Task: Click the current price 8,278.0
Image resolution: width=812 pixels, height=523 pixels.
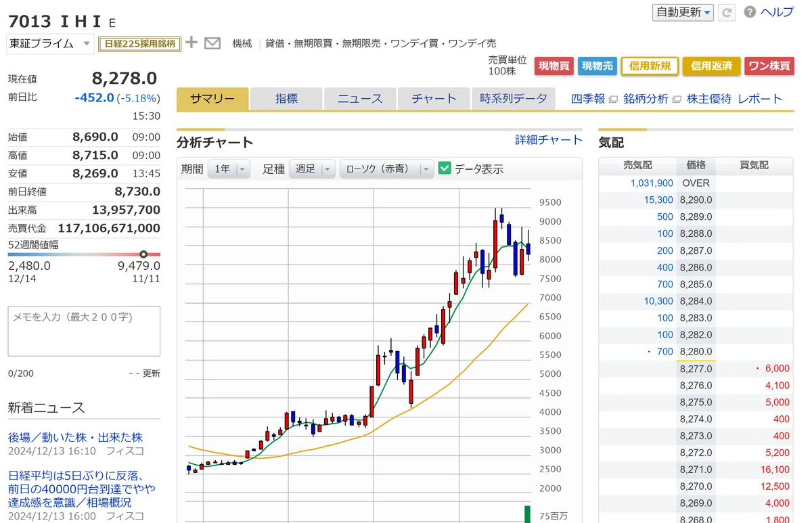Action: coord(125,78)
